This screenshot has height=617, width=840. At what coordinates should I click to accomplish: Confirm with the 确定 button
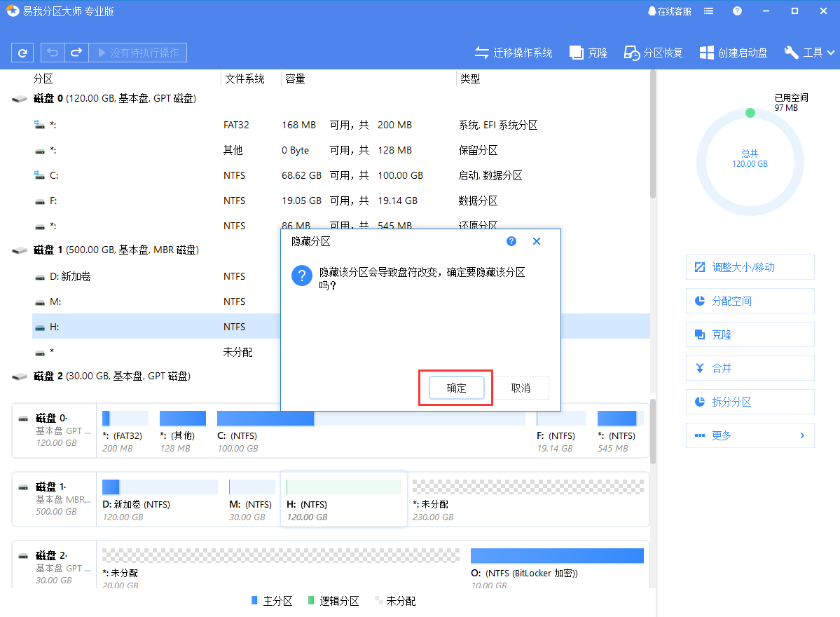coord(456,388)
